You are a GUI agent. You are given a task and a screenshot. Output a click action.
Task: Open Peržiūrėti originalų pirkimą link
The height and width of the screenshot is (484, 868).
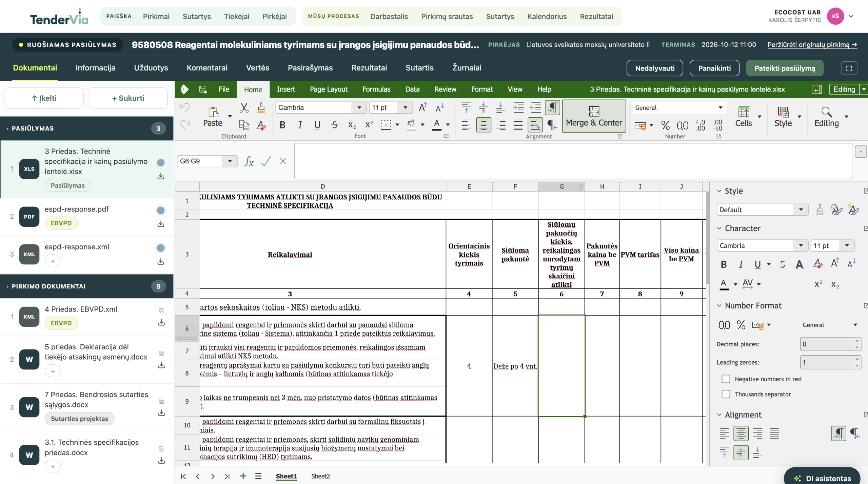[x=812, y=45]
